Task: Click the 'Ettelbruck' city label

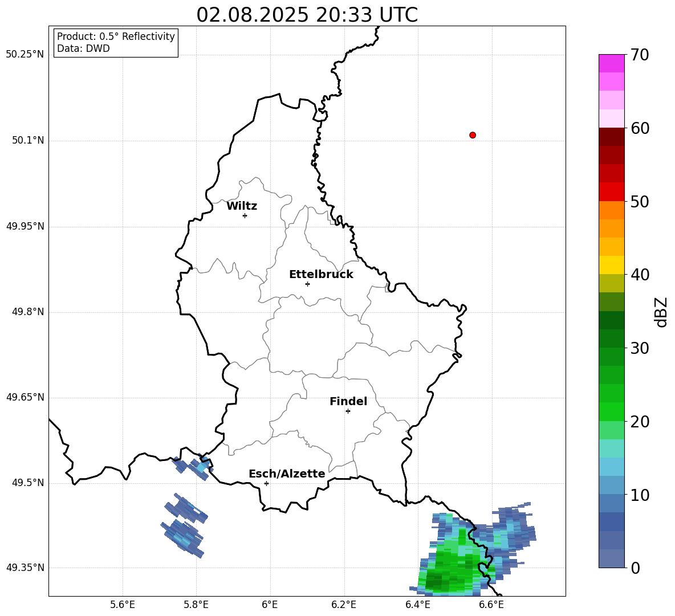Action: point(321,275)
